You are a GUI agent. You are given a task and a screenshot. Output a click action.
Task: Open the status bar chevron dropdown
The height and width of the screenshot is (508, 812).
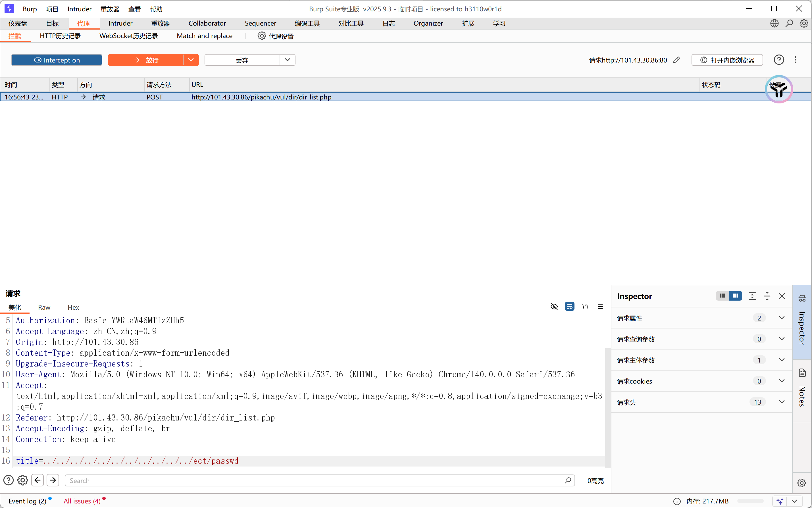pyautogui.click(x=794, y=501)
